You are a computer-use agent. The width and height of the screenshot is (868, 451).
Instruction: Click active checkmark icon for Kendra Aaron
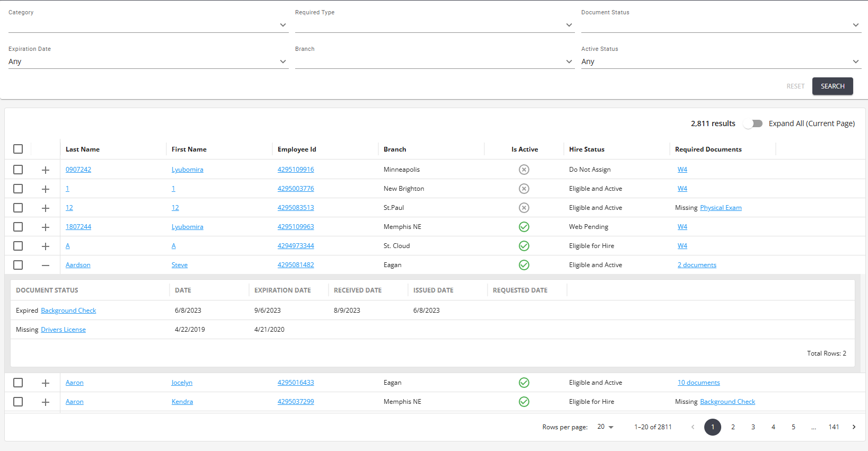[x=524, y=402]
